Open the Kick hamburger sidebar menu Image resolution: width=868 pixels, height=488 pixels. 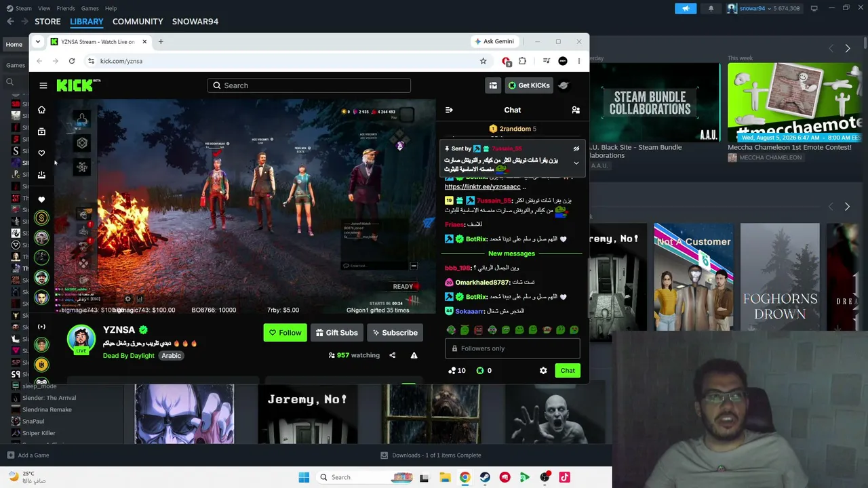coord(43,85)
